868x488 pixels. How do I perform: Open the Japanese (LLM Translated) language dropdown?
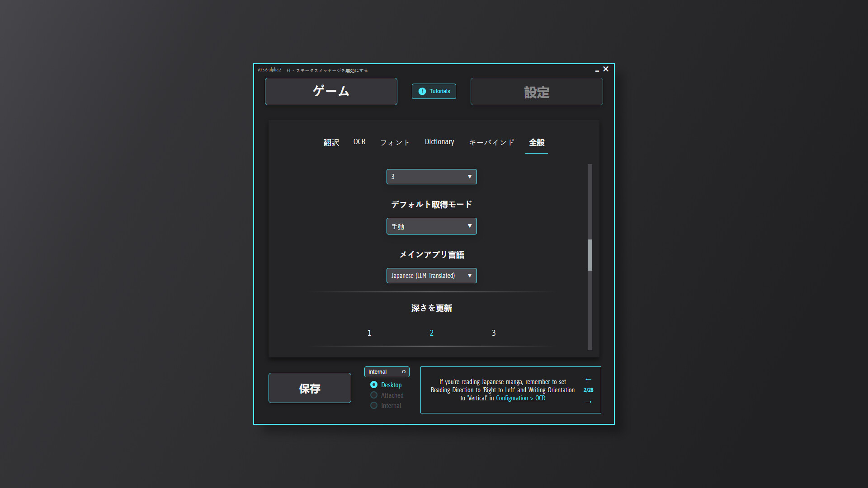pyautogui.click(x=431, y=276)
